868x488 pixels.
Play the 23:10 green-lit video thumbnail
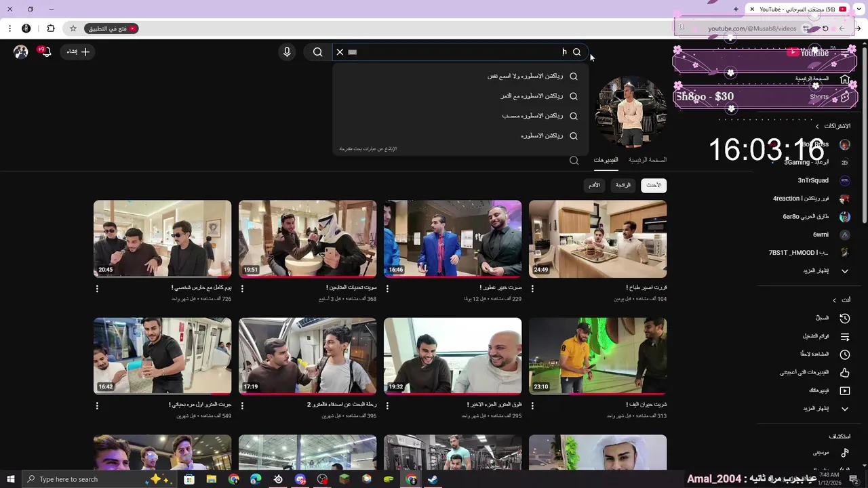point(597,357)
